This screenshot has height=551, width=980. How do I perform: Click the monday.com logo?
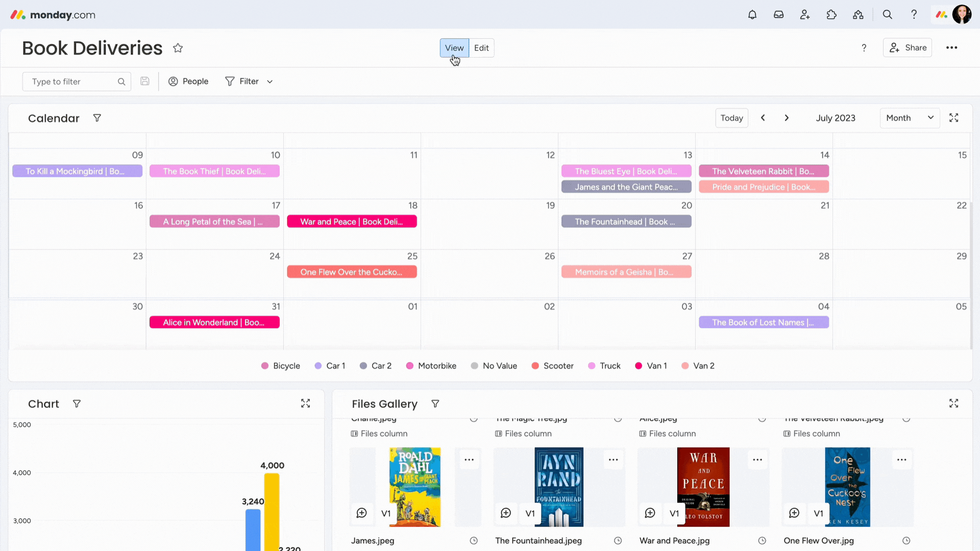pyautogui.click(x=53, y=15)
